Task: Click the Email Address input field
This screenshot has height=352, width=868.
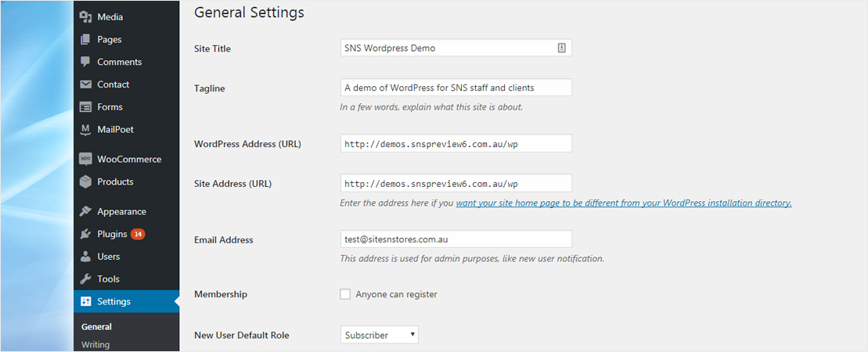Action: click(456, 239)
